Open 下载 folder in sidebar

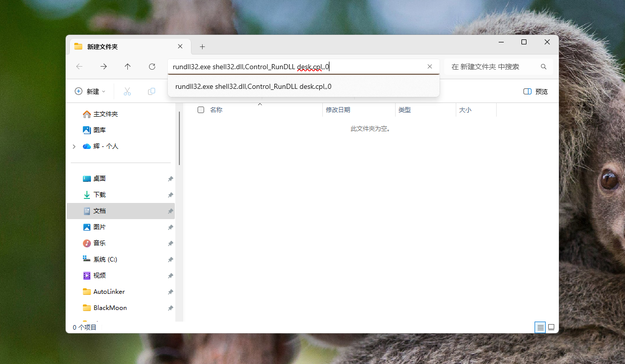(100, 195)
